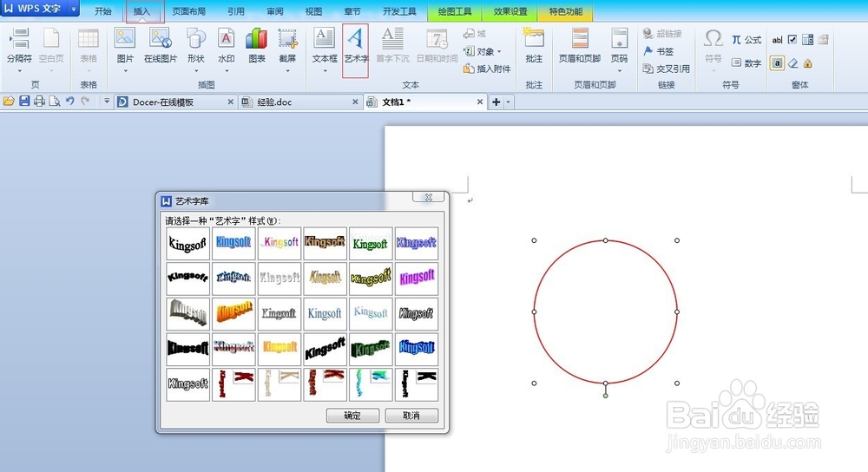Click the 水印 watermark icon
Screen dimensions: 868x472
tap(226, 39)
